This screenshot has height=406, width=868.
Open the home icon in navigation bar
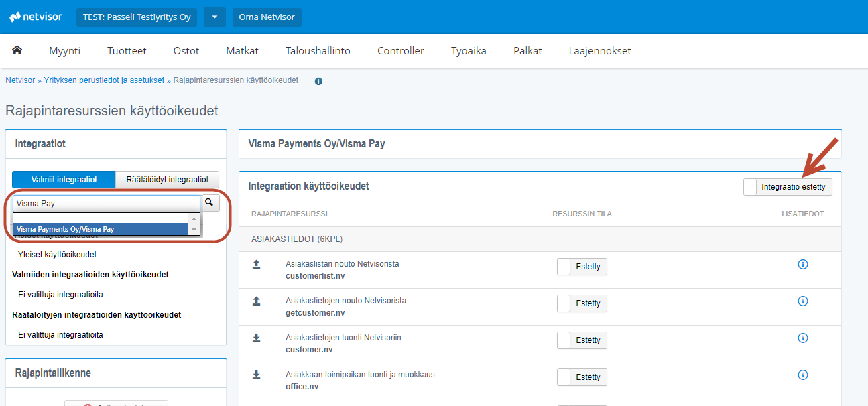click(x=17, y=50)
